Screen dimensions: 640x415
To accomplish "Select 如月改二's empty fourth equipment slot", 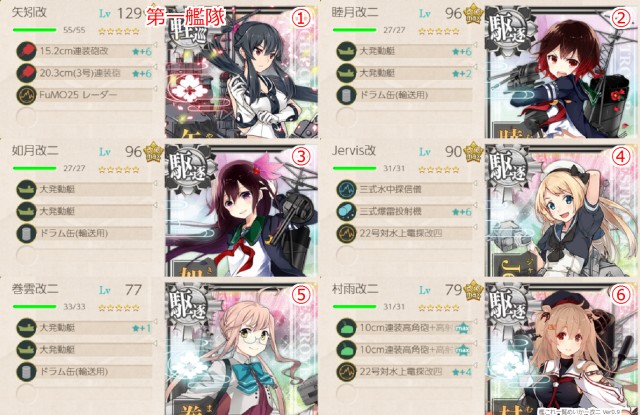I will click(84, 255).
